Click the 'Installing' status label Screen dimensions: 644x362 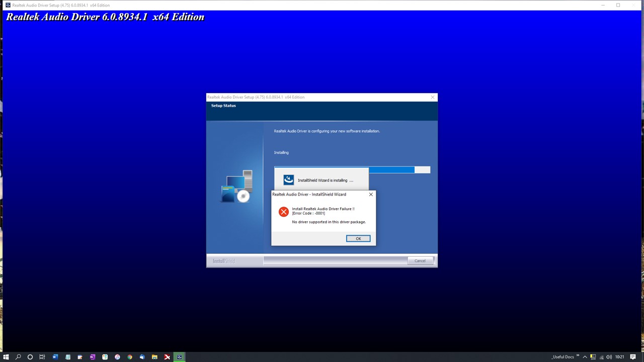point(281,152)
